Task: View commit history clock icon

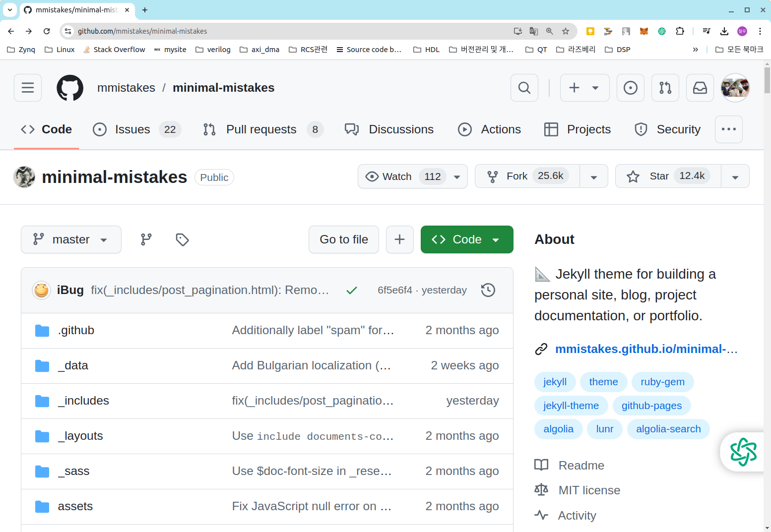Action: pos(488,290)
